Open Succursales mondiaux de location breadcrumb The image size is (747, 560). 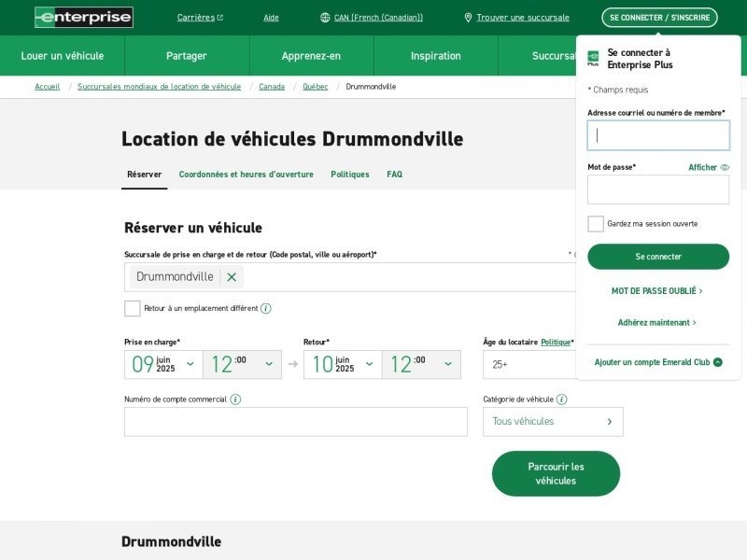point(159,87)
